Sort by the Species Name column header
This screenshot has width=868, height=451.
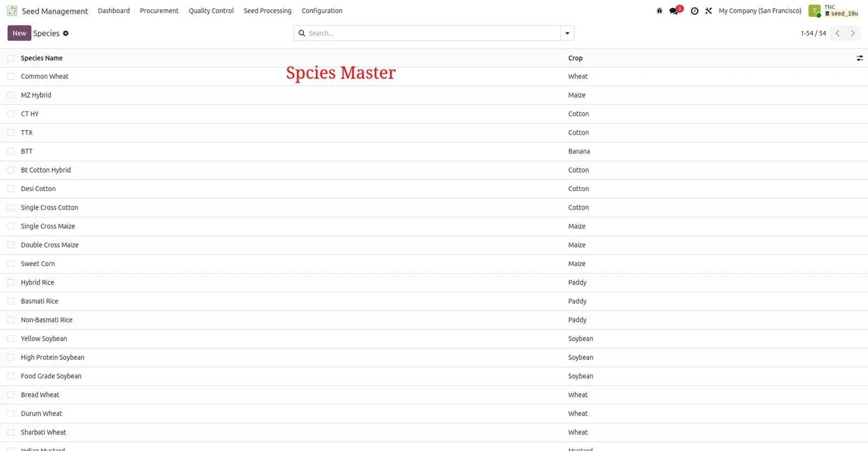(x=42, y=58)
